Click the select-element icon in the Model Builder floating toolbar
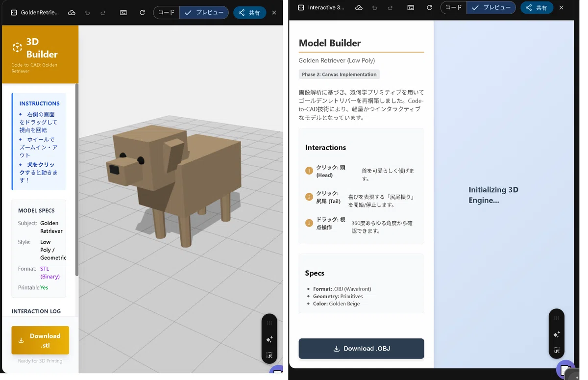This screenshot has width=588, height=380. point(557,351)
